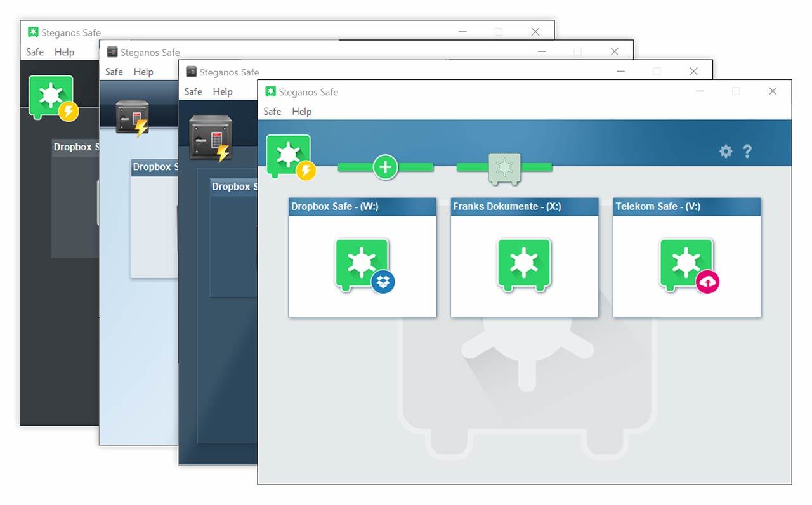This screenshot has height=505, width=812.
Task: Open Telekom Safe cloud safe icon
Action: (x=690, y=265)
